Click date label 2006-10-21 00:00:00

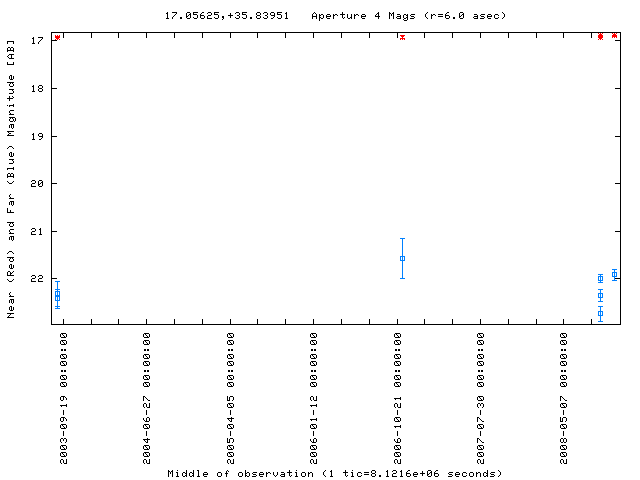398,398
